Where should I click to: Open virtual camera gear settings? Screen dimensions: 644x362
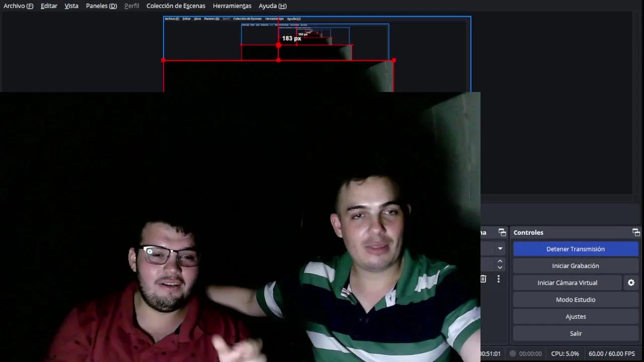(631, 283)
